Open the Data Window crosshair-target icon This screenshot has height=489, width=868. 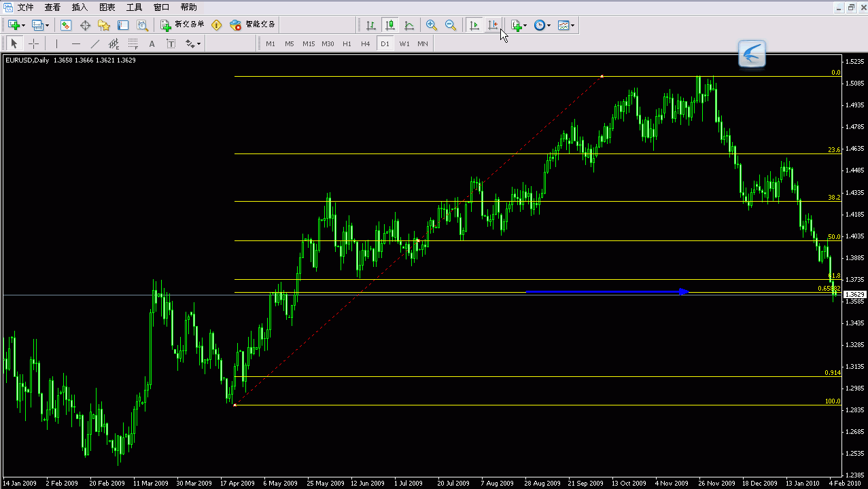click(x=85, y=25)
